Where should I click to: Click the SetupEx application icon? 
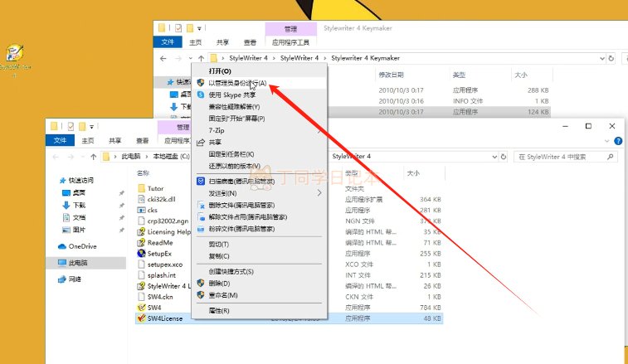coord(141,253)
